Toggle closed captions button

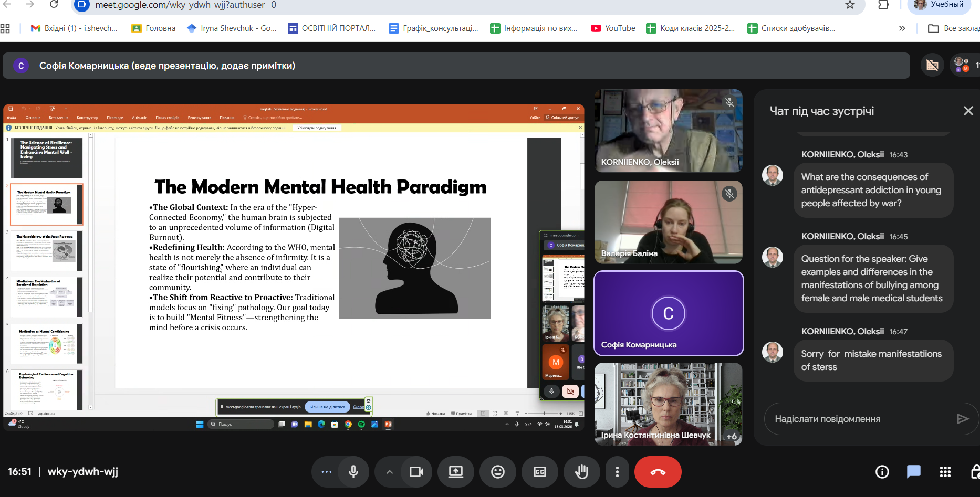(x=539, y=472)
